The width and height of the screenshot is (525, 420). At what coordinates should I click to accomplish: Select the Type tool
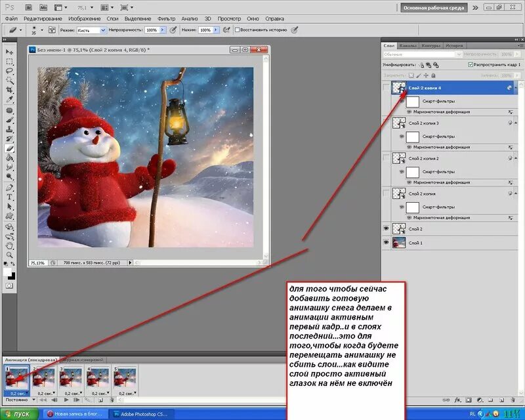[9, 197]
